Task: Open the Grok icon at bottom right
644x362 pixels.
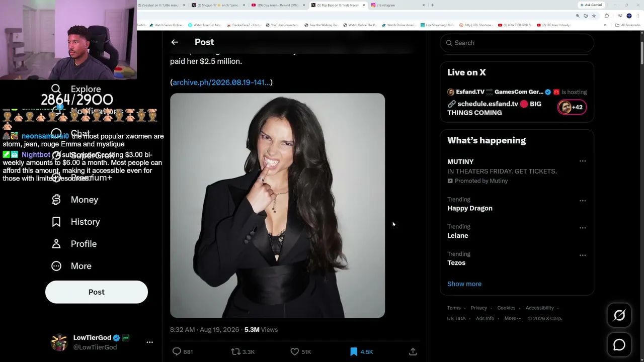Action: 619,315
